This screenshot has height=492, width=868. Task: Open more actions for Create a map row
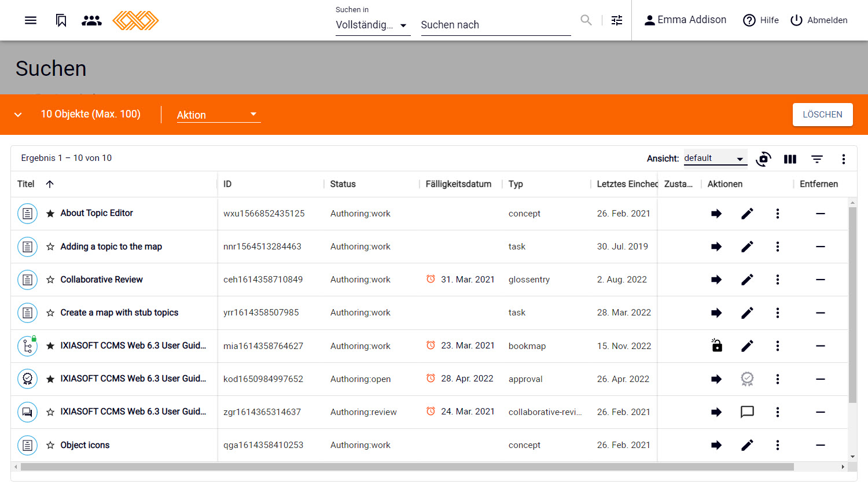[x=778, y=313]
